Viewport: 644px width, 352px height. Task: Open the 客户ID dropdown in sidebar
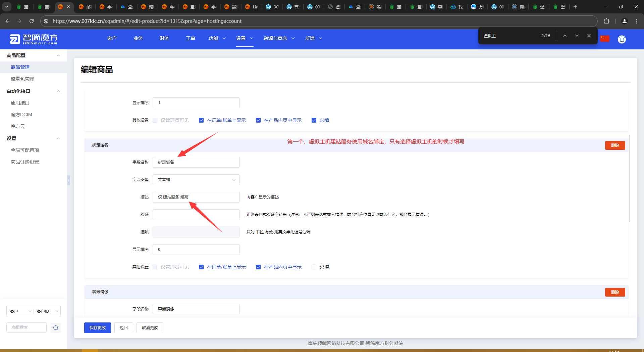point(47,311)
